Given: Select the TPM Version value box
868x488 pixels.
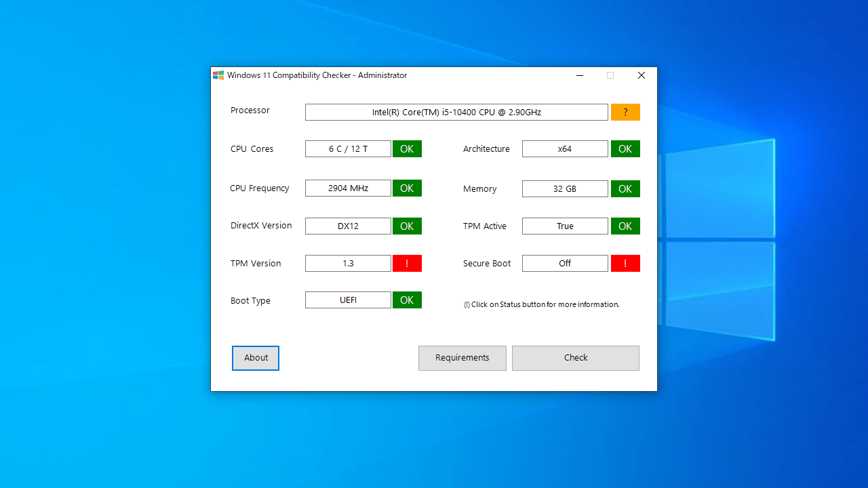Looking at the screenshot, I should coord(348,263).
